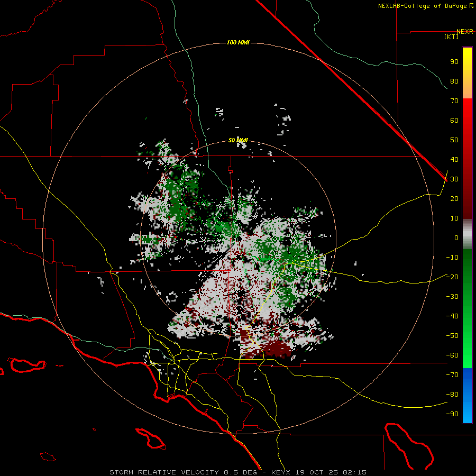Select the 40 knot scale label

click(x=454, y=160)
